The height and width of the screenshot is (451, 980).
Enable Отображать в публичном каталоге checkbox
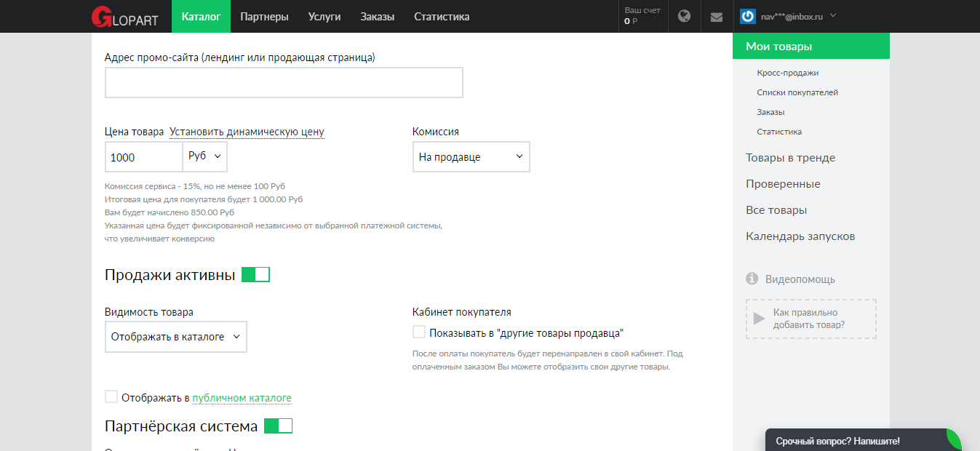tap(111, 396)
